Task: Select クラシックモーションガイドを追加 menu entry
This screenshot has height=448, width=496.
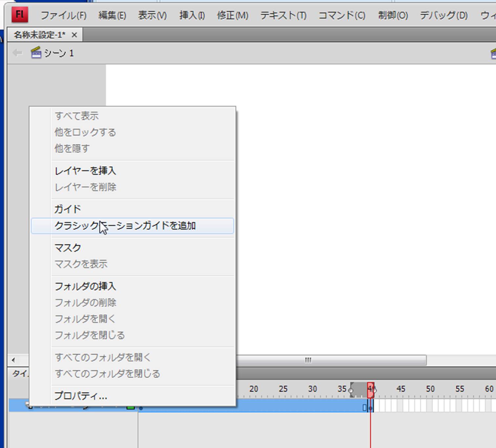Action: tap(125, 226)
